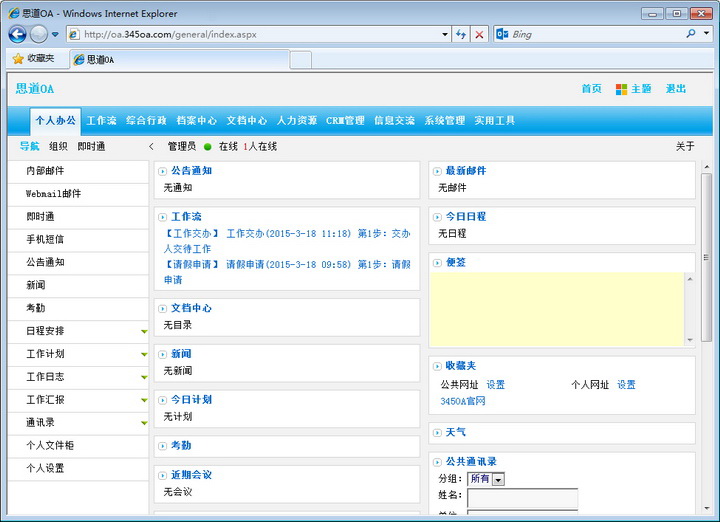Click the 设置 link beside 个人网址
The height and width of the screenshot is (522, 720).
tap(626, 385)
